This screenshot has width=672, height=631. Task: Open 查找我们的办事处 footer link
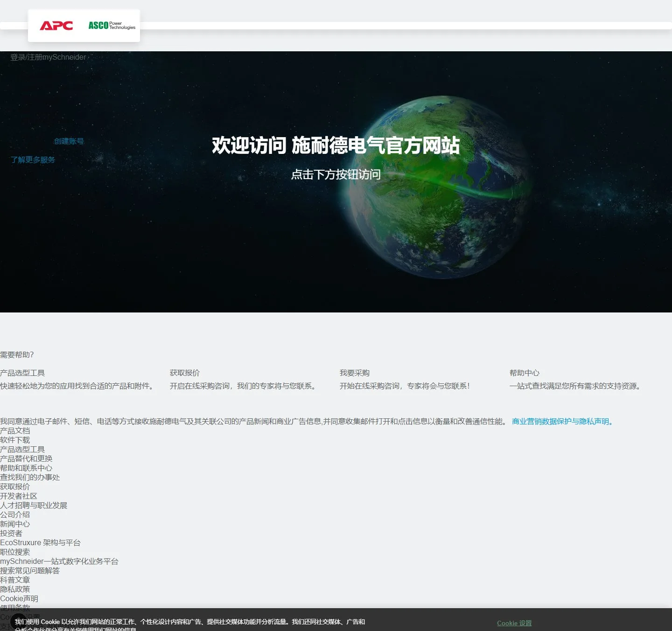point(30,477)
